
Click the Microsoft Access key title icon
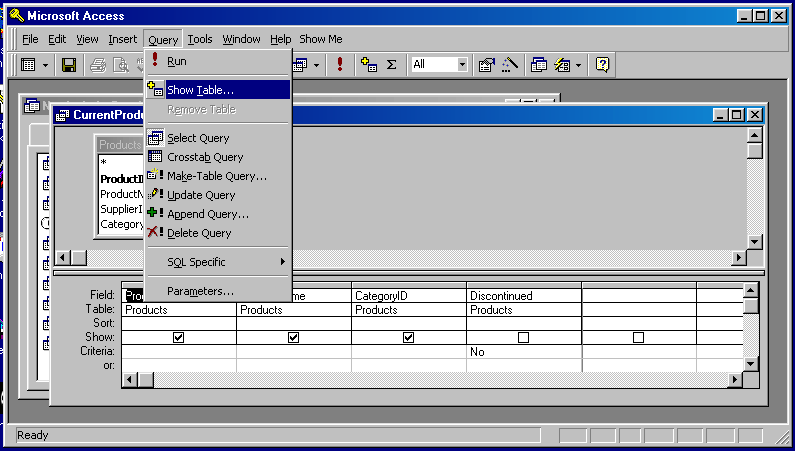[17, 16]
